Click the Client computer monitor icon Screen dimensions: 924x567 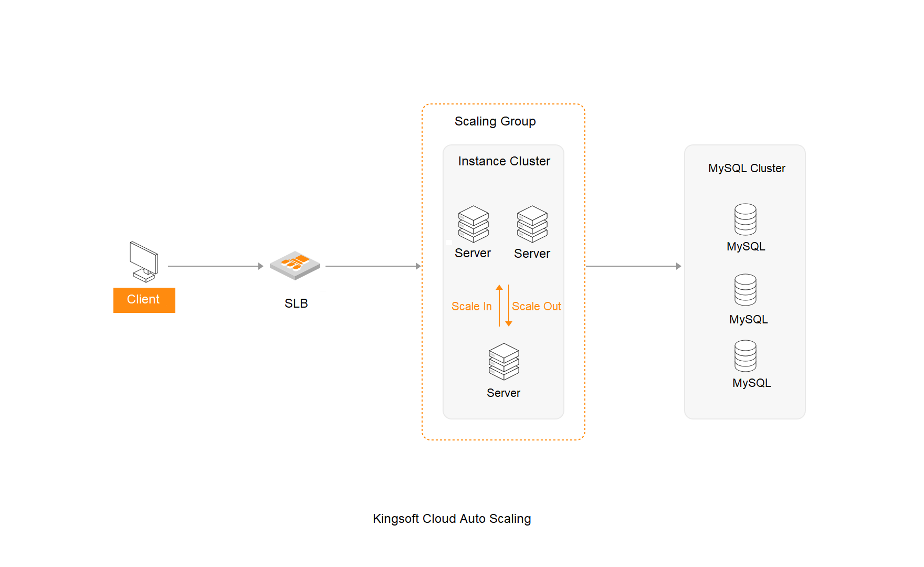point(144,262)
